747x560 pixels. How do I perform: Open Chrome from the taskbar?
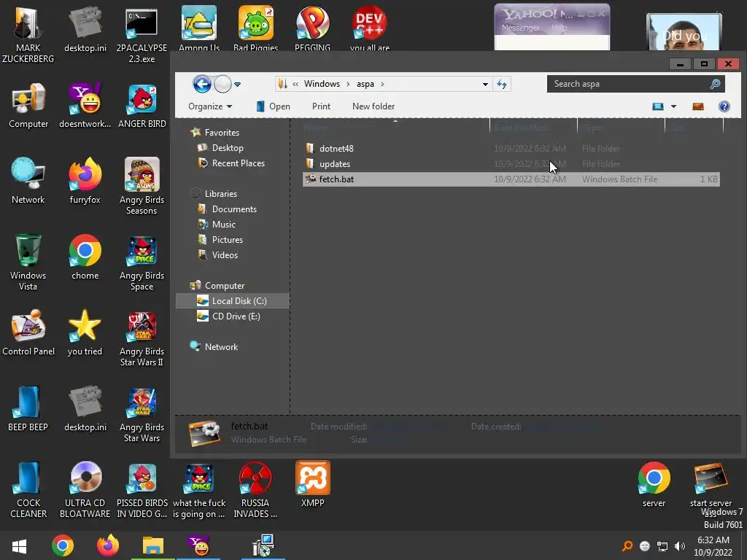(x=63, y=545)
